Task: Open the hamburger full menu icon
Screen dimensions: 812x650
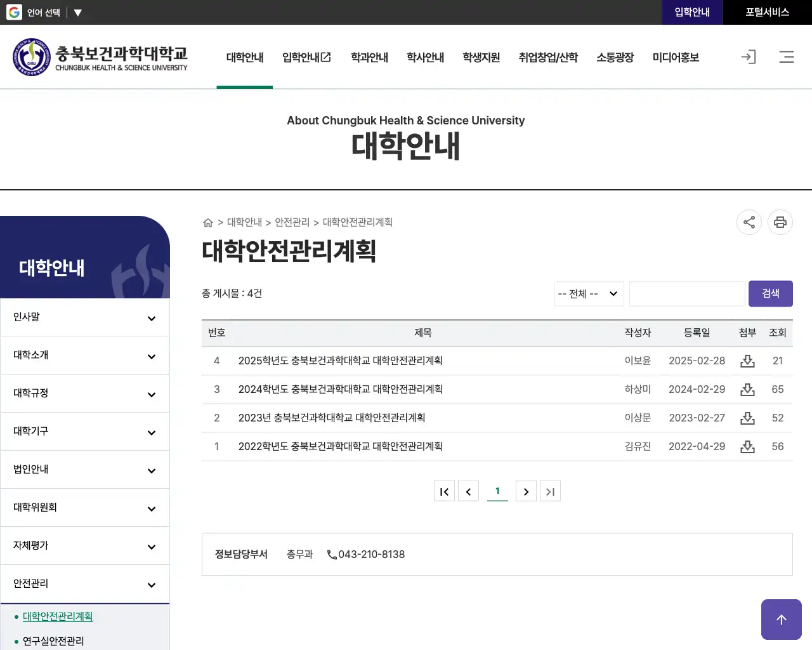Action: click(x=787, y=57)
